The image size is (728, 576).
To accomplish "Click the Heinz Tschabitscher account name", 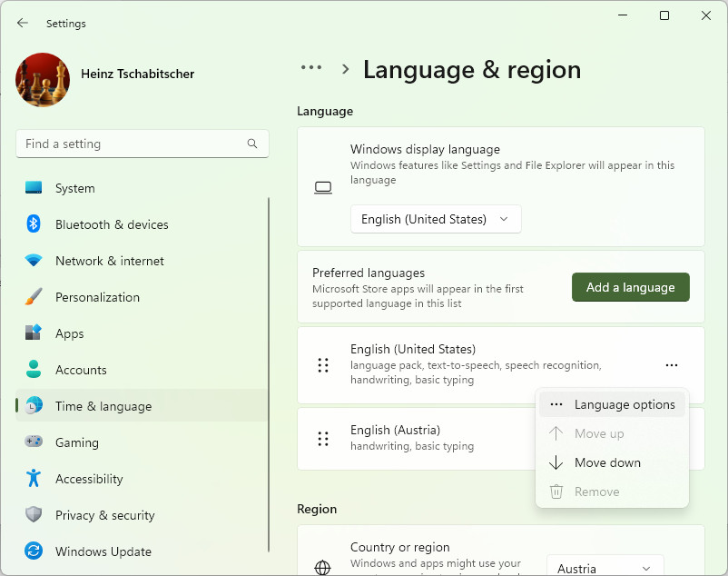I will coord(137,74).
